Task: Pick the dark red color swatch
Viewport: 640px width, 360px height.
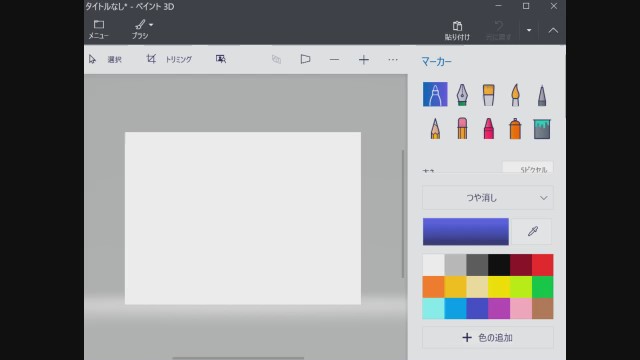Action: [x=521, y=264]
